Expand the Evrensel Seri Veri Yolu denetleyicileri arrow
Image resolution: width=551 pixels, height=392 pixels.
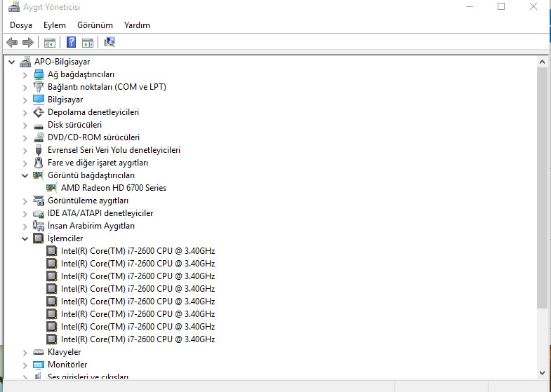(25, 151)
